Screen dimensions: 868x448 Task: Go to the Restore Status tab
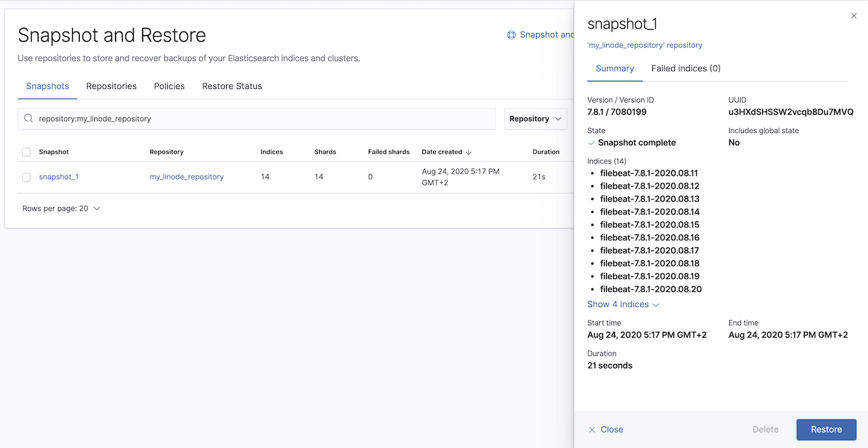[x=232, y=86]
